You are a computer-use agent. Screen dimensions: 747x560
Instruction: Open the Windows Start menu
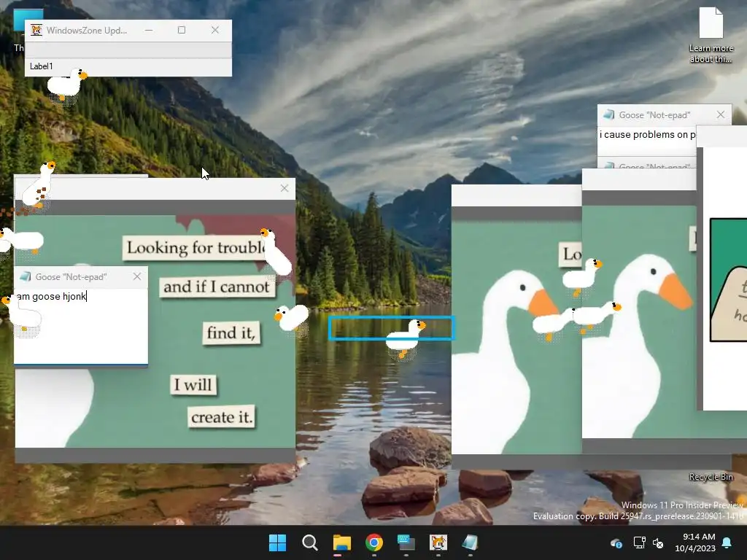(x=277, y=542)
